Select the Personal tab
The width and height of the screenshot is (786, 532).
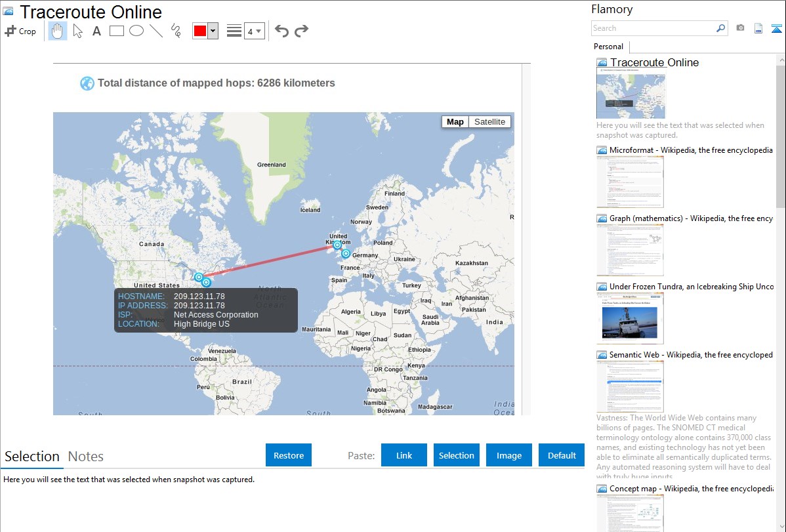tap(608, 47)
